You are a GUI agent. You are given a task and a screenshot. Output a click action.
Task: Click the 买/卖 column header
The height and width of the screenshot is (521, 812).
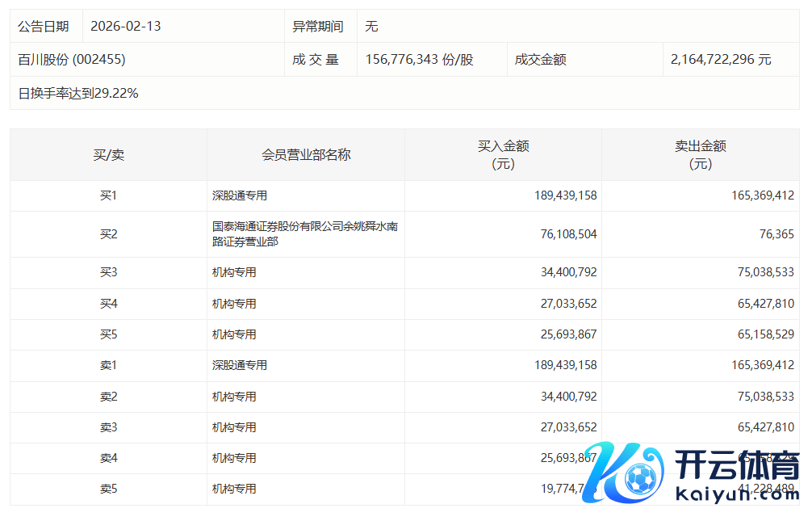(108, 155)
